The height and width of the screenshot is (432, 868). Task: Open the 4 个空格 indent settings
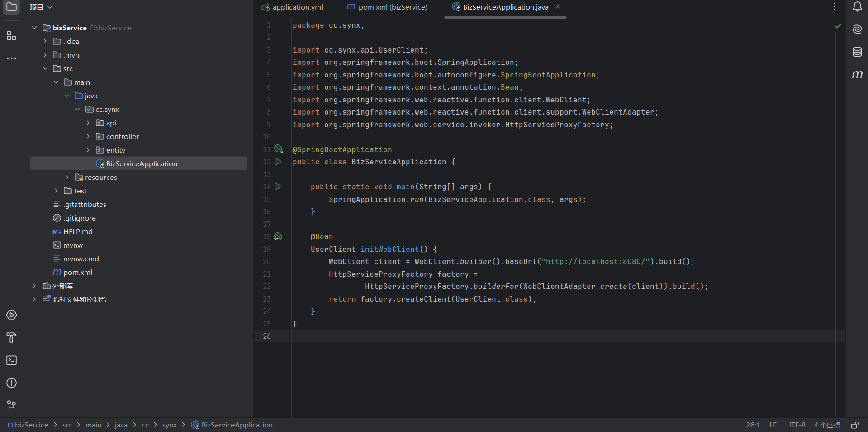tap(827, 425)
